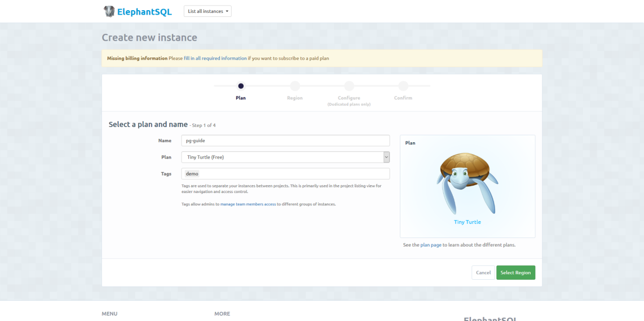The width and height of the screenshot is (644, 321).
Task: Click the Tiny Turtle plan name label
Action: tap(467, 222)
